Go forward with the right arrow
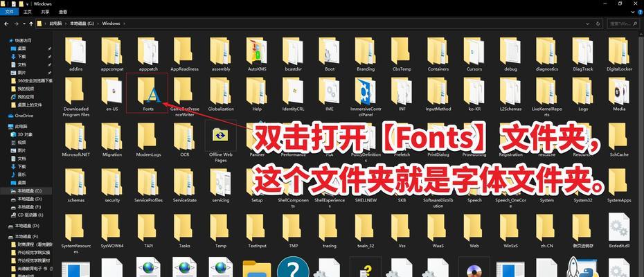 [16, 24]
